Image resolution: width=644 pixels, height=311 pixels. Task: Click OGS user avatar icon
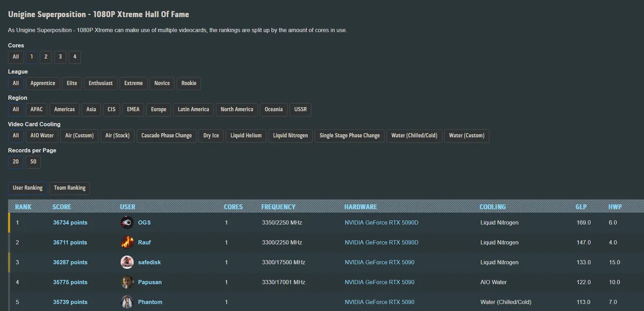127,223
